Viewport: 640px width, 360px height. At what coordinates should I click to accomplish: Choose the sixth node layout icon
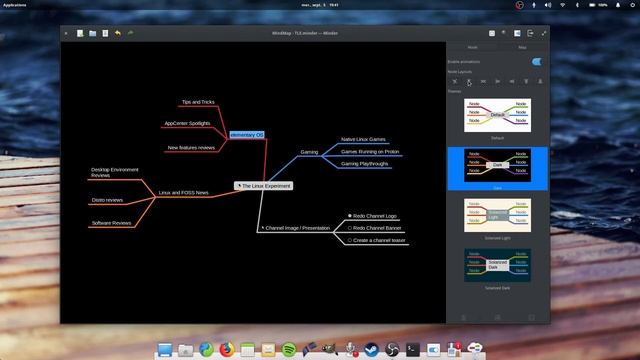click(x=526, y=81)
